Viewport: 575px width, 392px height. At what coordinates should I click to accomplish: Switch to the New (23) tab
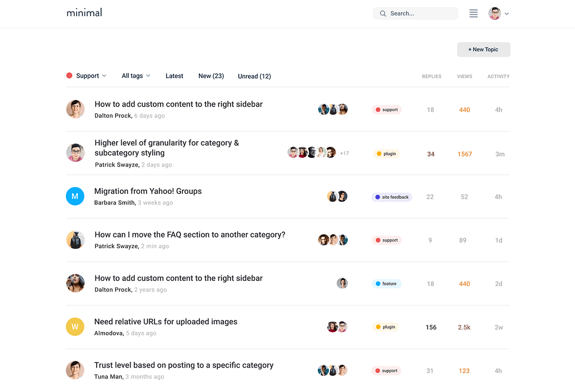coord(211,76)
